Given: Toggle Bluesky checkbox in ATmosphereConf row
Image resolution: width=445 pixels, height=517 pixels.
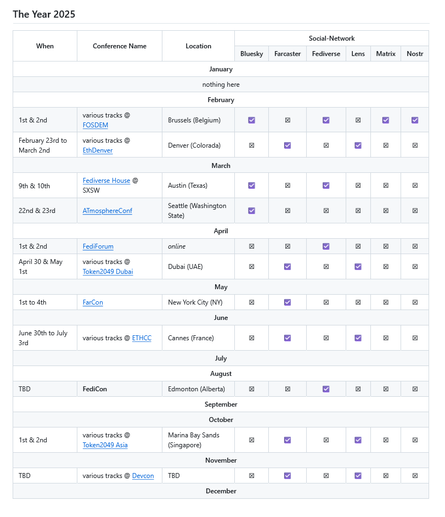Looking at the screenshot, I should coord(252,211).
